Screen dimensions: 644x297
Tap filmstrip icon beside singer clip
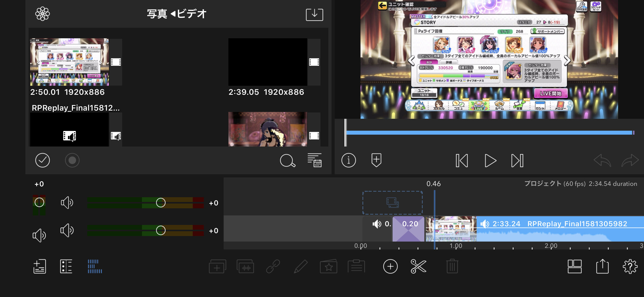(x=314, y=136)
